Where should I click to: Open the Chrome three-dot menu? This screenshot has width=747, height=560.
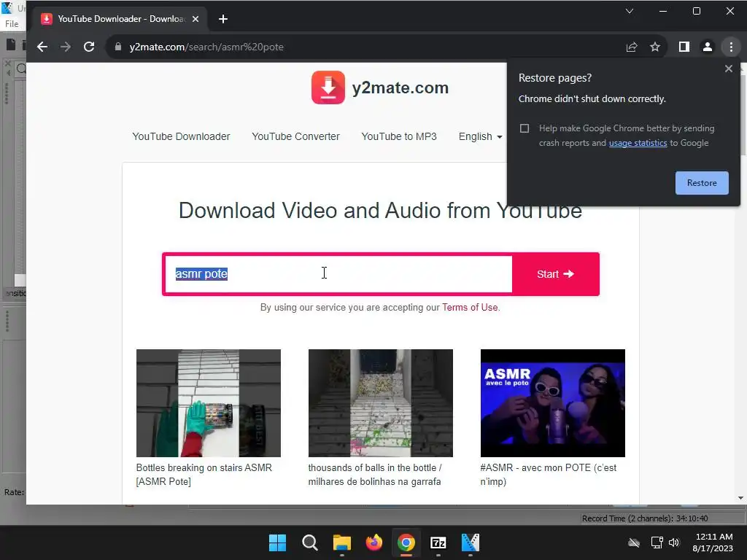tap(731, 47)
